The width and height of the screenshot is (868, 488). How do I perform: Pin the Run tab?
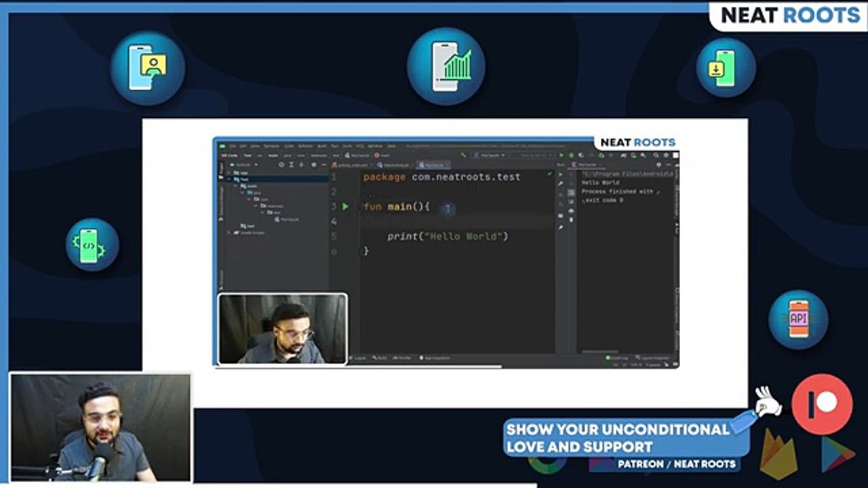(x=560, y=227)
